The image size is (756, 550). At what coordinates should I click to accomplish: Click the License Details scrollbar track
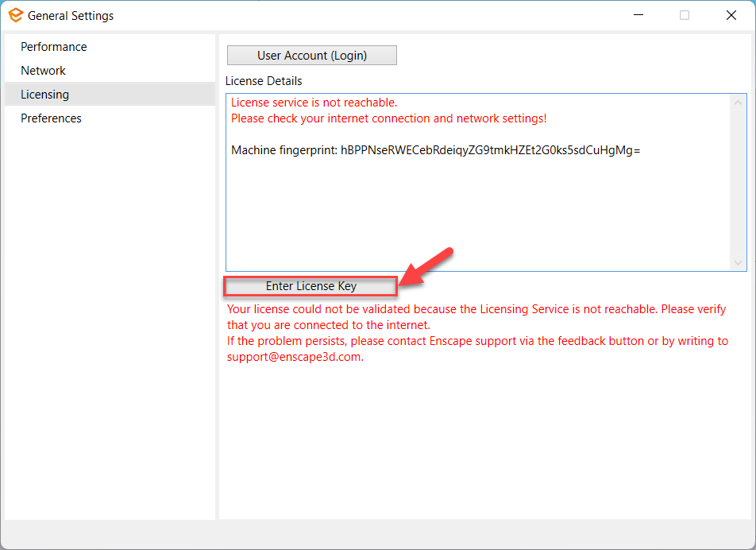[739, 183]
